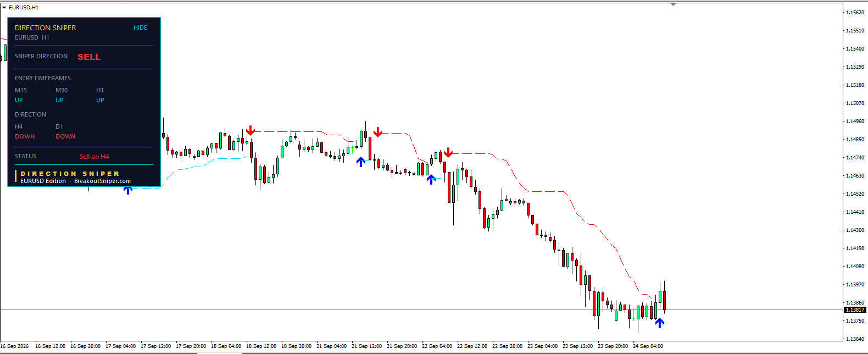Click the blue up arrow at 24 Sep 04:00
This screenshot has height=354, width=868.
click(x=660, y=323)
